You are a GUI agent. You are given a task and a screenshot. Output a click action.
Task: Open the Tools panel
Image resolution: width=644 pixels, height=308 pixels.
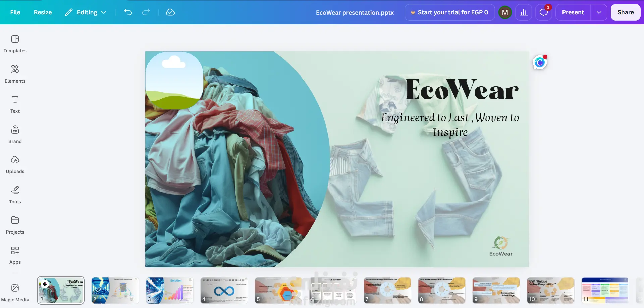click(15, 195)
